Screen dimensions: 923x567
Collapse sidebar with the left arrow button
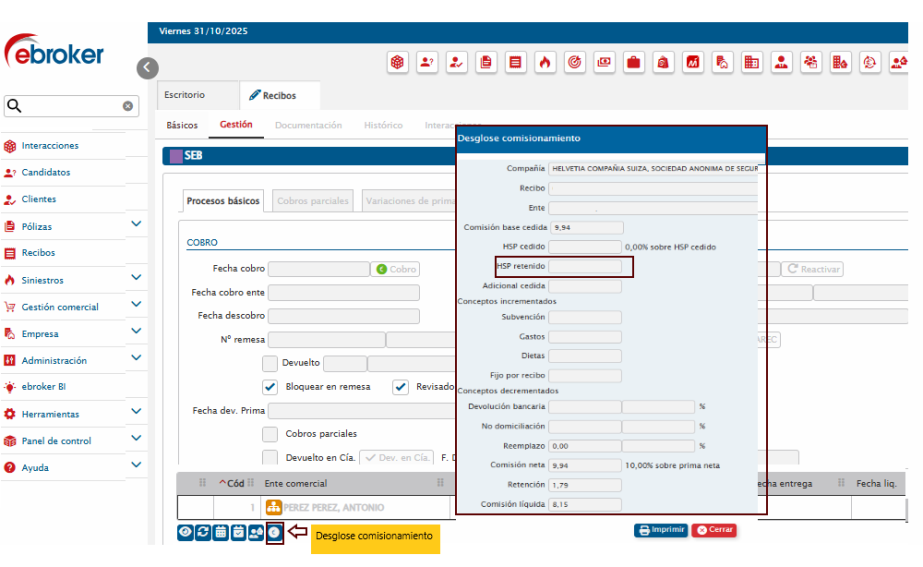click(x=148, y=68)
